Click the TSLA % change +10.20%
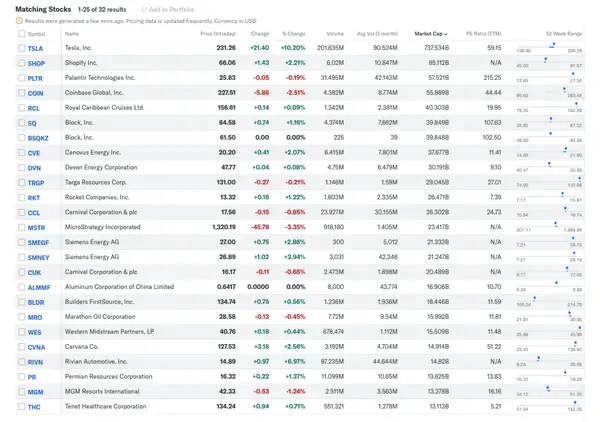This screenshot has height=422, width=600. click(293, 48)
